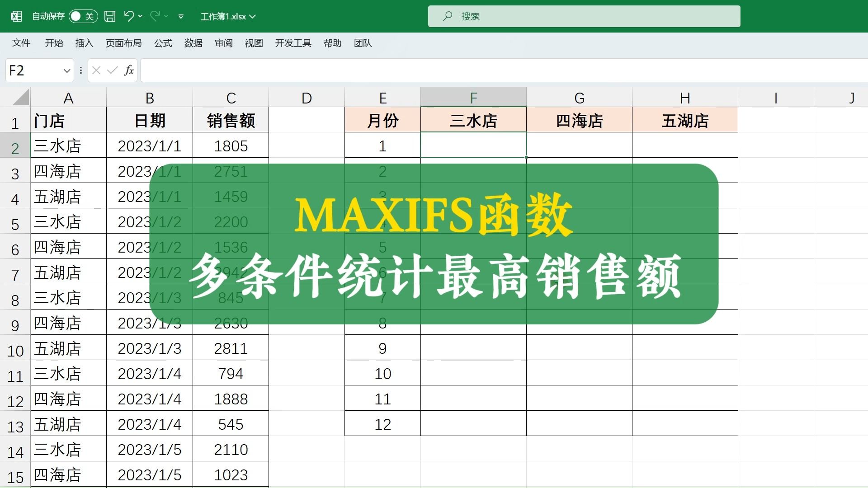Confirm entry with the checkmark icon

coord(112,70)
